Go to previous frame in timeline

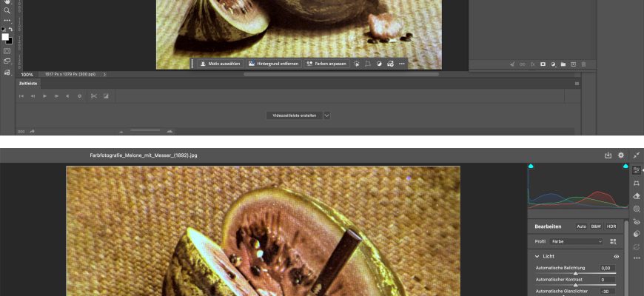(x=33, y=96)
